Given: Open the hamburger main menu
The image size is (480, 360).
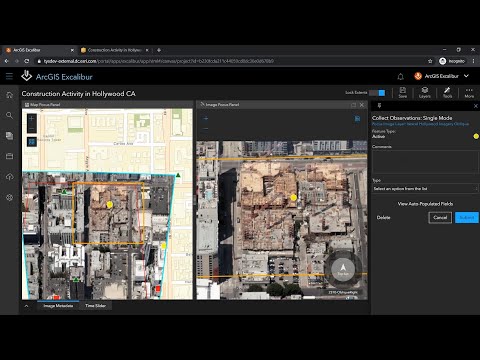Looking at the screenshot, I should (x=9, y=76).
